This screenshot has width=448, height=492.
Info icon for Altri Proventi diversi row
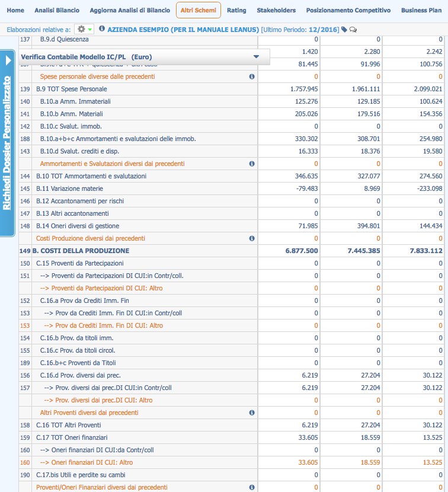[x=252, y=413]
